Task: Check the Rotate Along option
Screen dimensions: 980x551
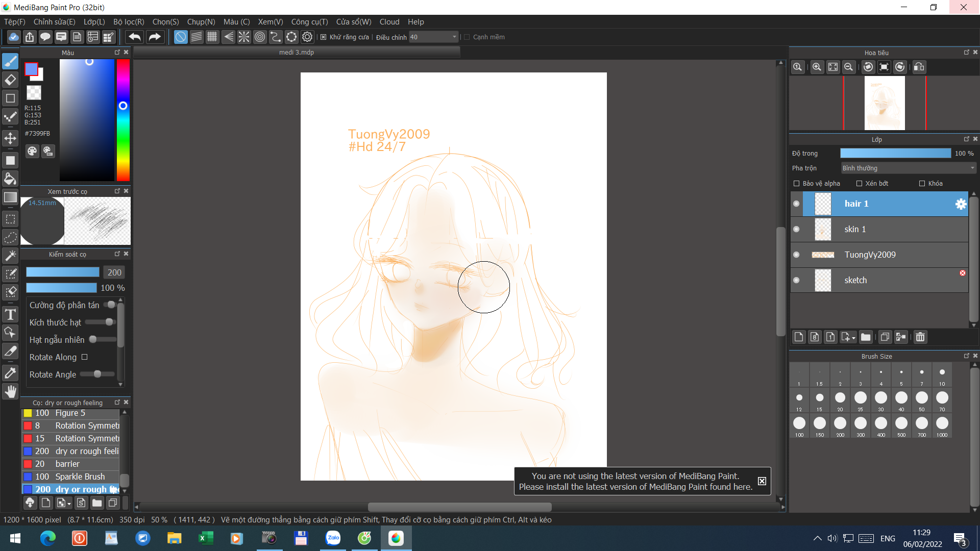Action: pos(84,357)
